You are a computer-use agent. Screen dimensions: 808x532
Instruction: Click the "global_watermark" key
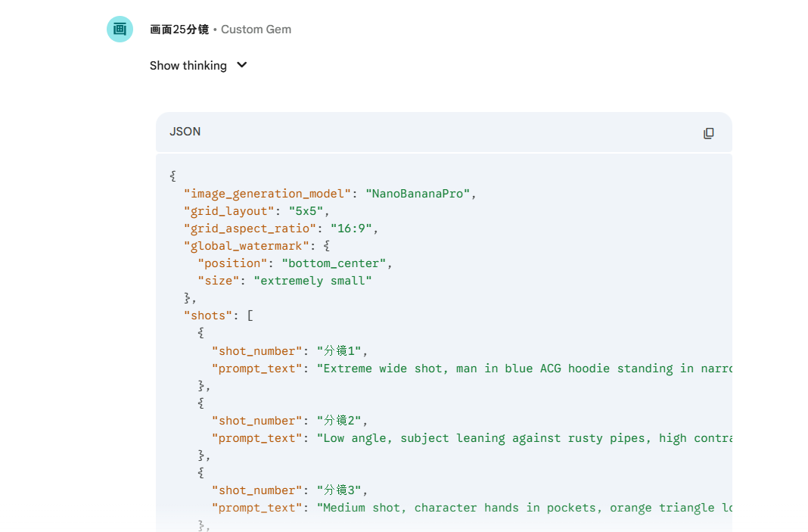point(246,246)
